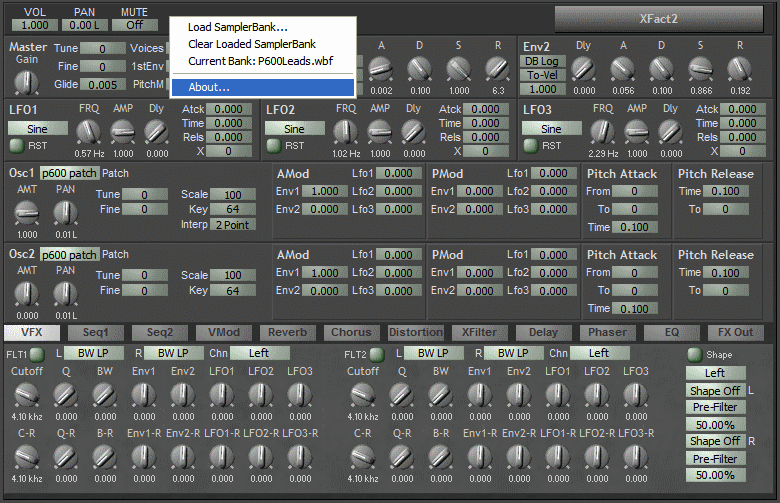Open LFO3 Sine waveform selector
The image size is (780, 503).
pos(551,129)
